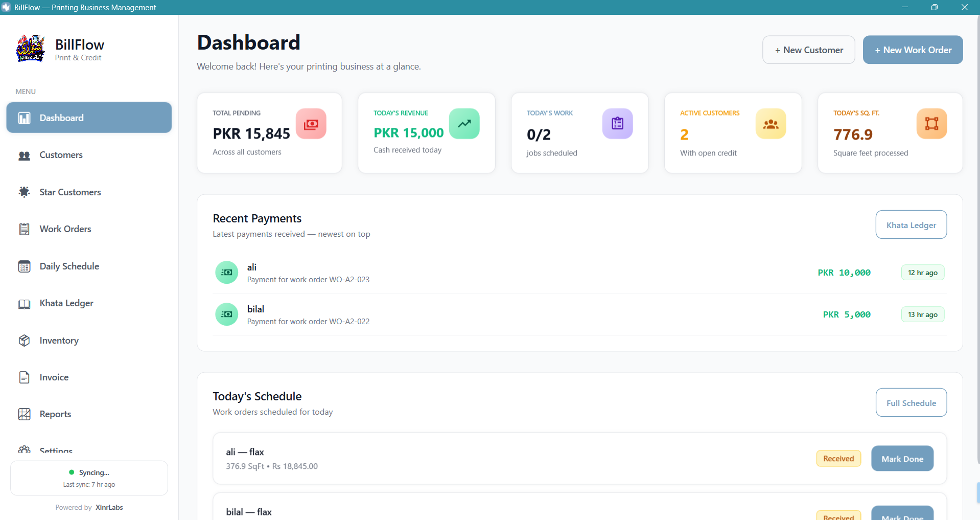Click the Total Pending cash icon
The height and width of the screenshot is (520, 980).
[311, 124]
